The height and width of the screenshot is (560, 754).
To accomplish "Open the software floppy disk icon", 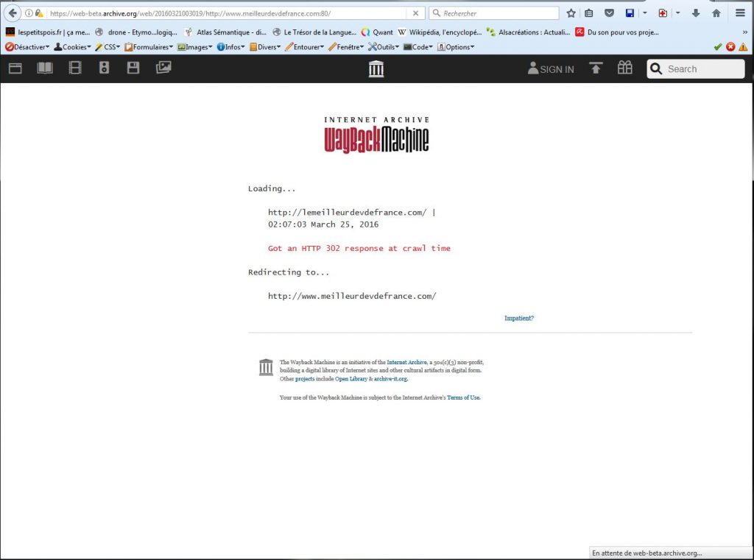I will pyautogui.click(x=133, y=68).
